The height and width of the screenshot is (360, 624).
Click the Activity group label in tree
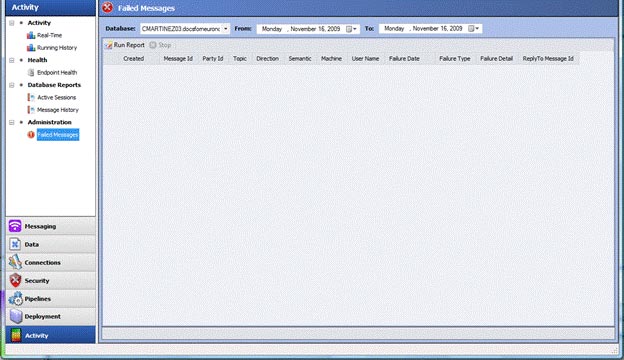pos(39,23)
